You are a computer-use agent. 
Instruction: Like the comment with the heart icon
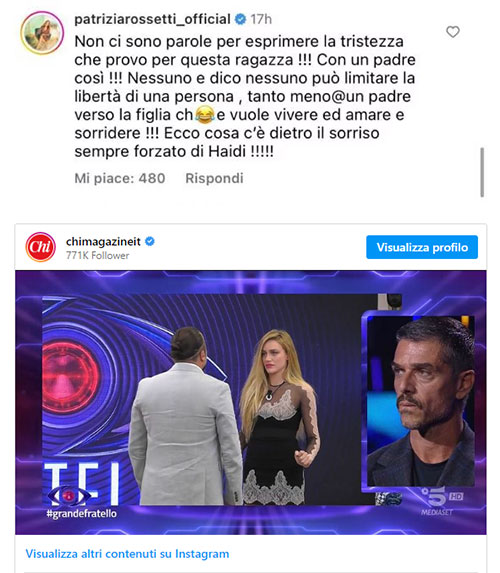pos(452,32)
